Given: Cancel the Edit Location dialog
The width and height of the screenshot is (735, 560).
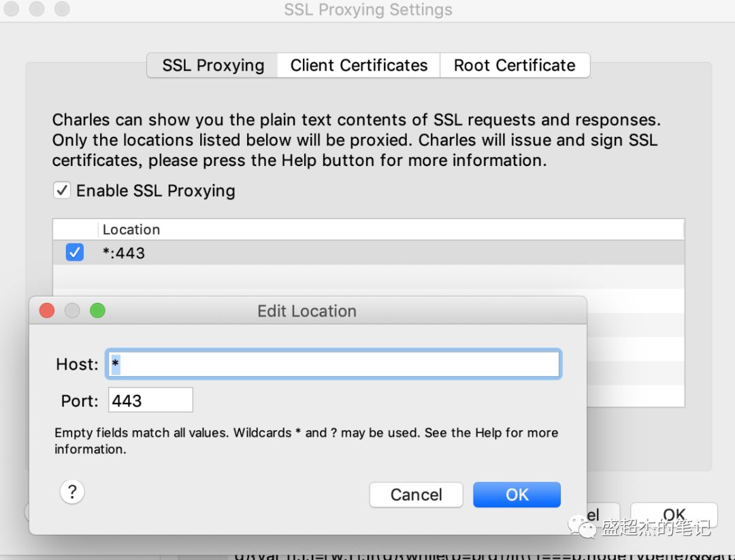Looking at the screenshot, I should (x=416, y=495).
